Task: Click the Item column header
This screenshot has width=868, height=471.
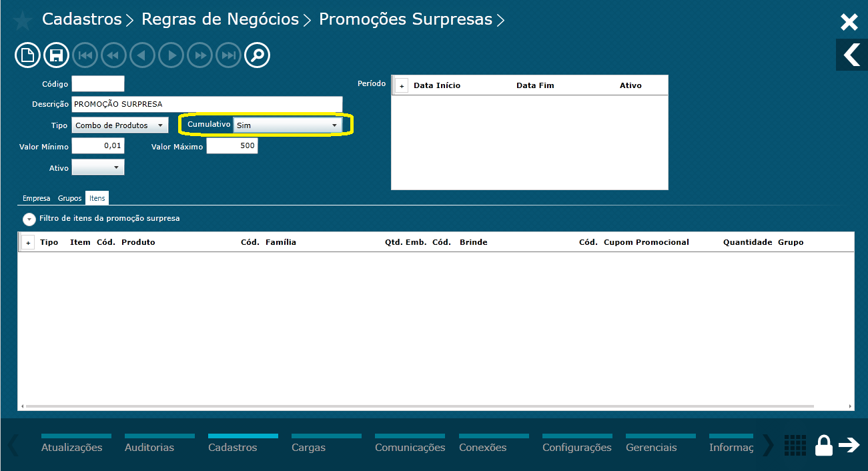Action: (x=80, y=242)
